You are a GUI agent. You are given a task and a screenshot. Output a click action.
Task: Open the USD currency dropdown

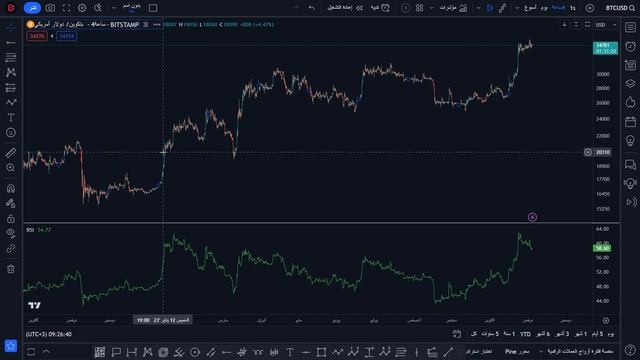pyautogui.click(x=606, y=24)
